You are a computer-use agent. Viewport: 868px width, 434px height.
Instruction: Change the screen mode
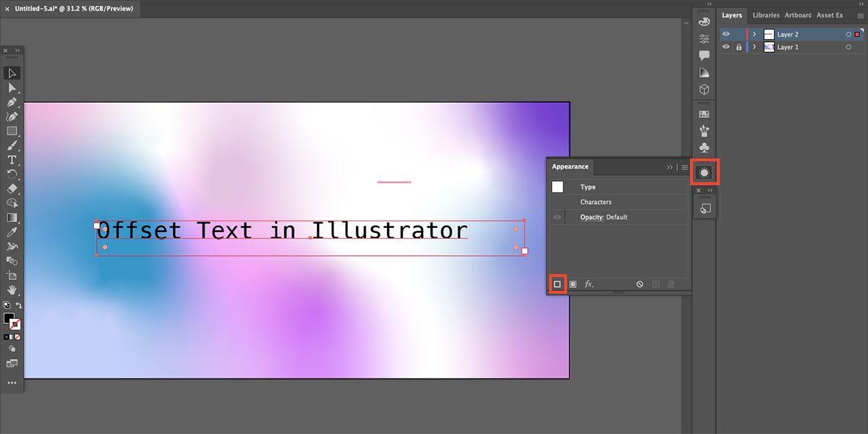[12, 363]
